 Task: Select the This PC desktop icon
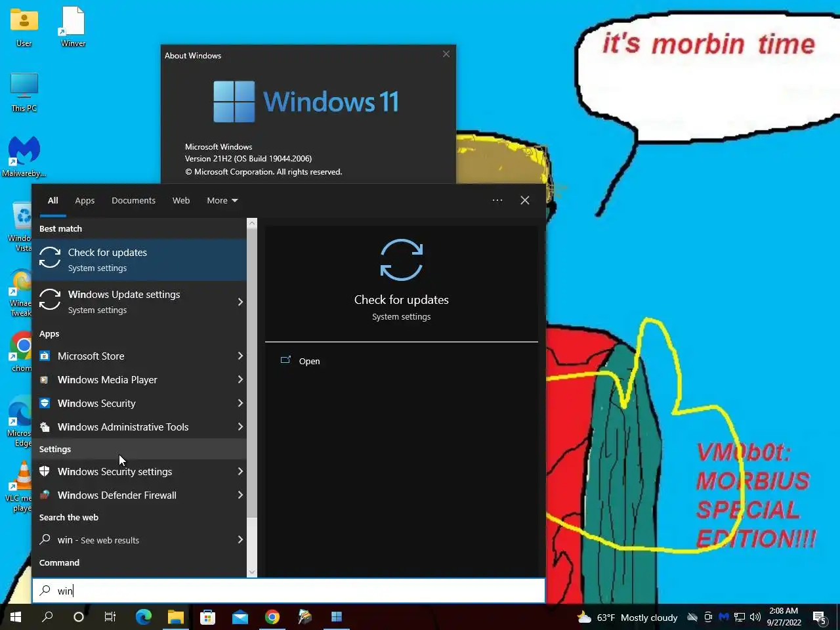point(24,92)
